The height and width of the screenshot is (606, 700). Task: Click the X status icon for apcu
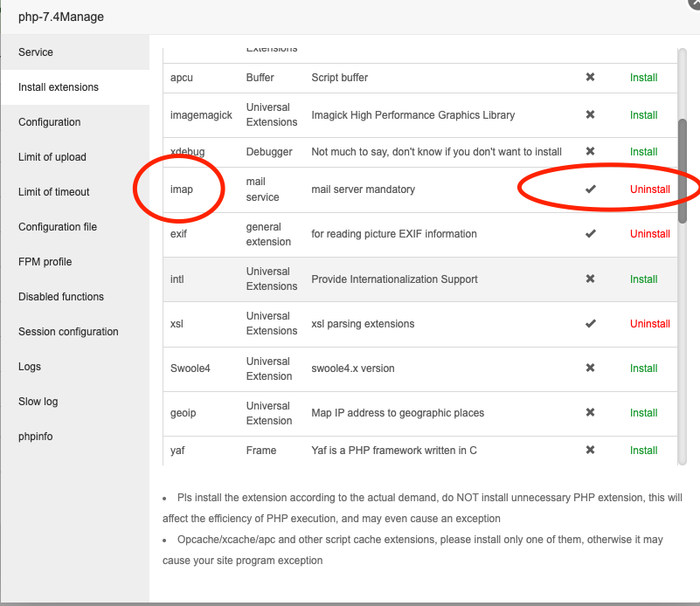pos(590,78)
